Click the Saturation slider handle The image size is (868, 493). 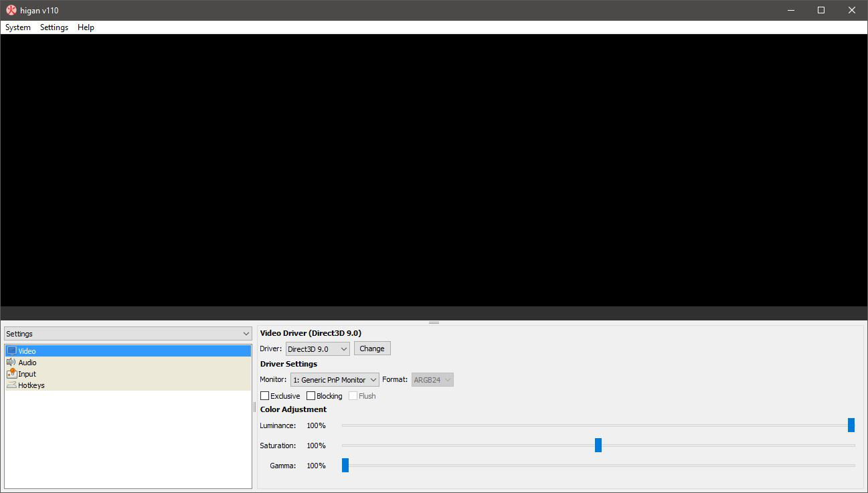598,446
